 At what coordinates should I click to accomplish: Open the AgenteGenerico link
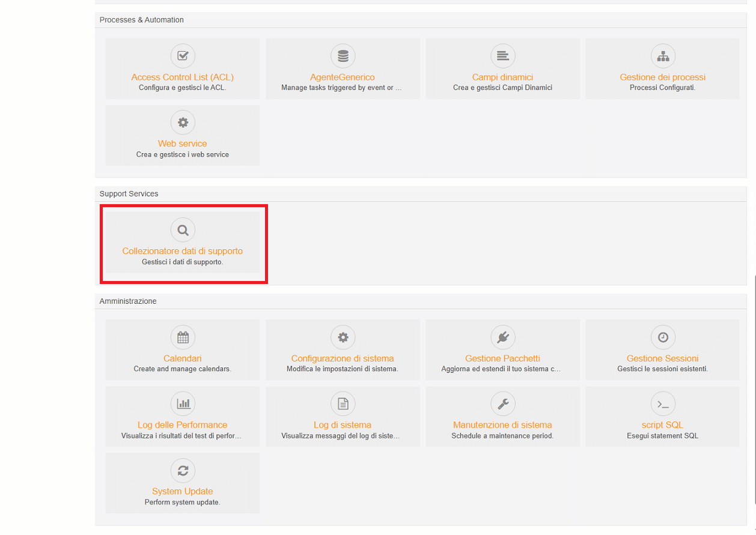(343, 77)
